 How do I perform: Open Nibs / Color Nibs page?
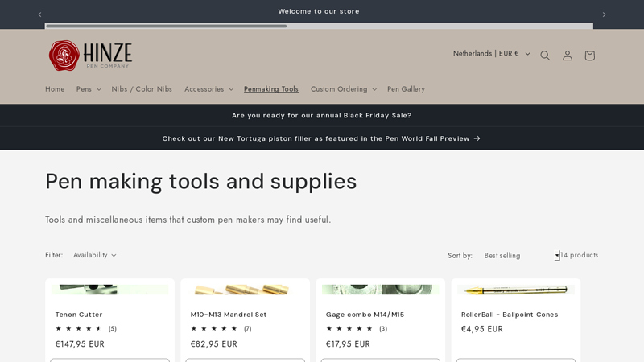[142, 89]
